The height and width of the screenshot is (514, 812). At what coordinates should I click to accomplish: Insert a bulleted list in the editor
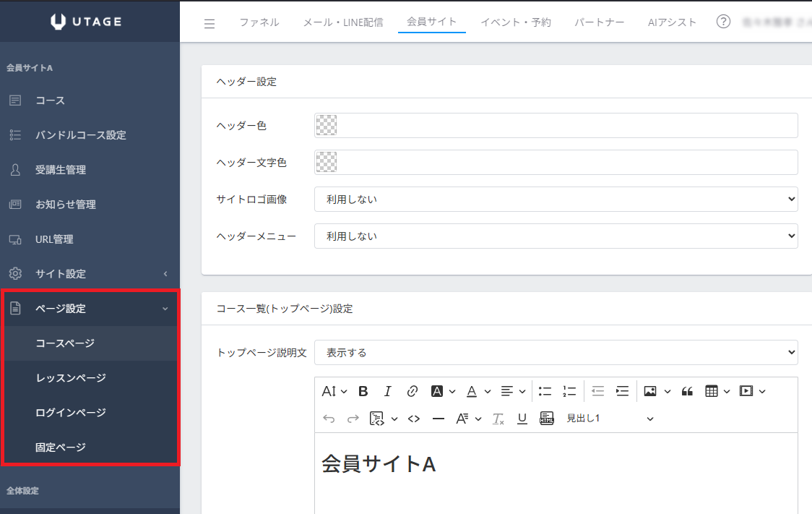click(545, 391)
